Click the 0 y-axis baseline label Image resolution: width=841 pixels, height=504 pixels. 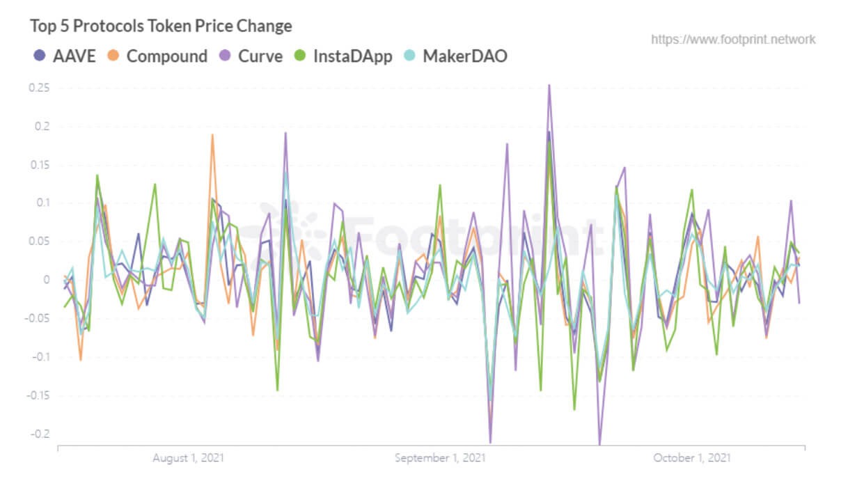pos(47,280)
